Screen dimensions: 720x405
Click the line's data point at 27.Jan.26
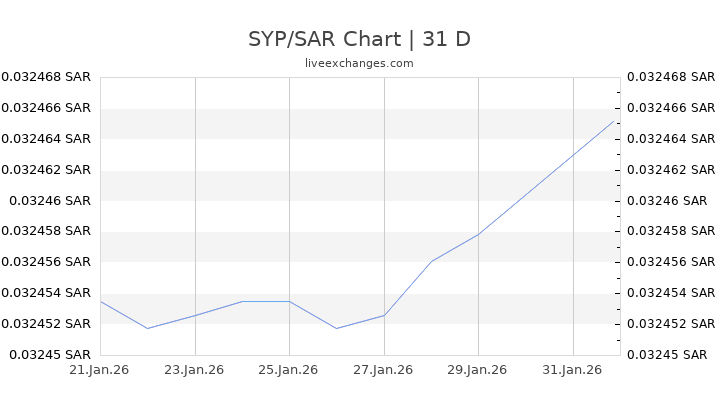(x=384, y=315)
